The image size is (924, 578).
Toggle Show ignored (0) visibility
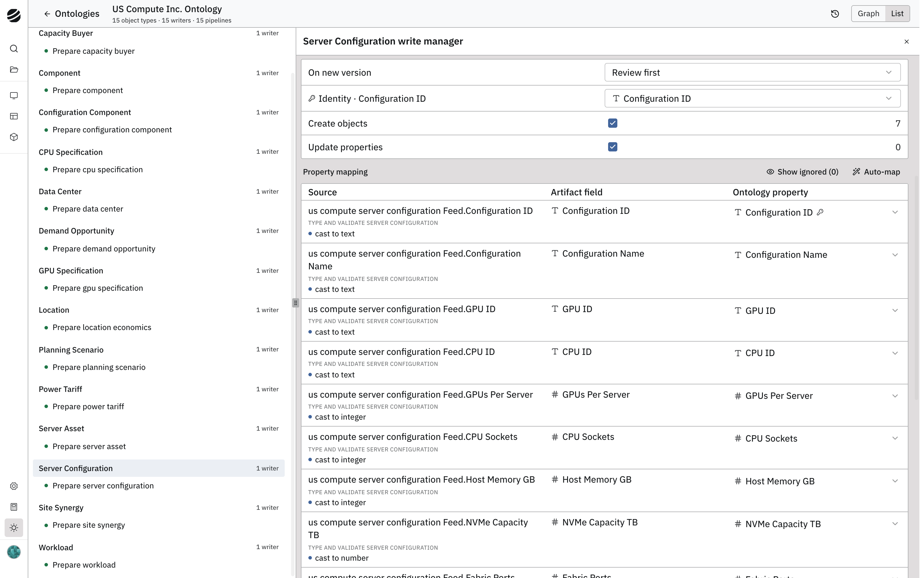tap(802, 172)
